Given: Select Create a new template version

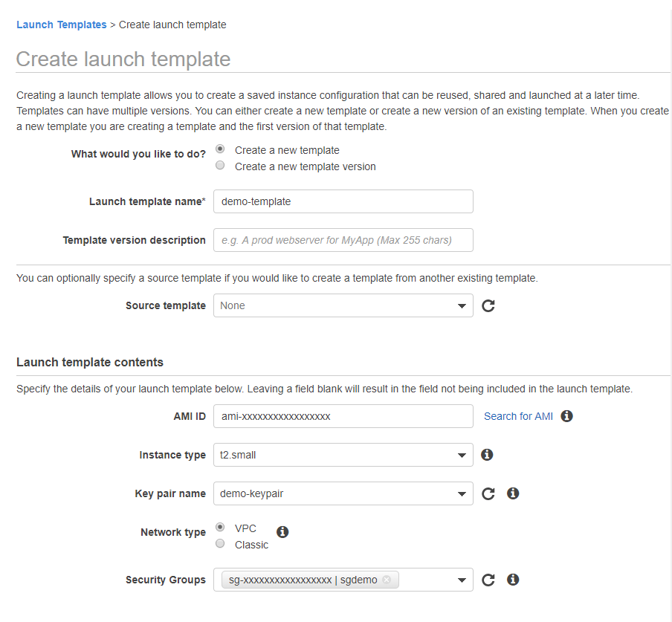Looking at the screenshot, I should point(219,164).
